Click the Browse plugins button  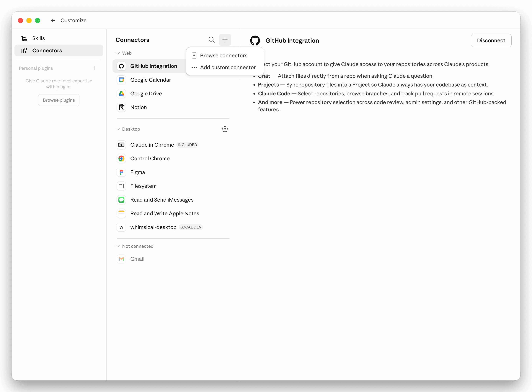tap(59, 100)
